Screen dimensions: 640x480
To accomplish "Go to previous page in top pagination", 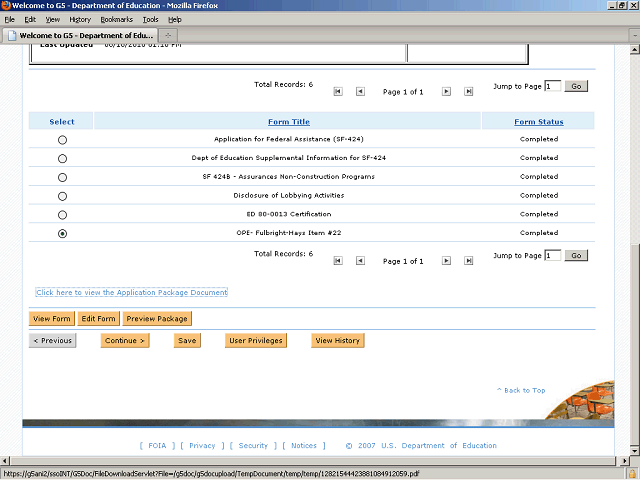I will tap(360, 91).
